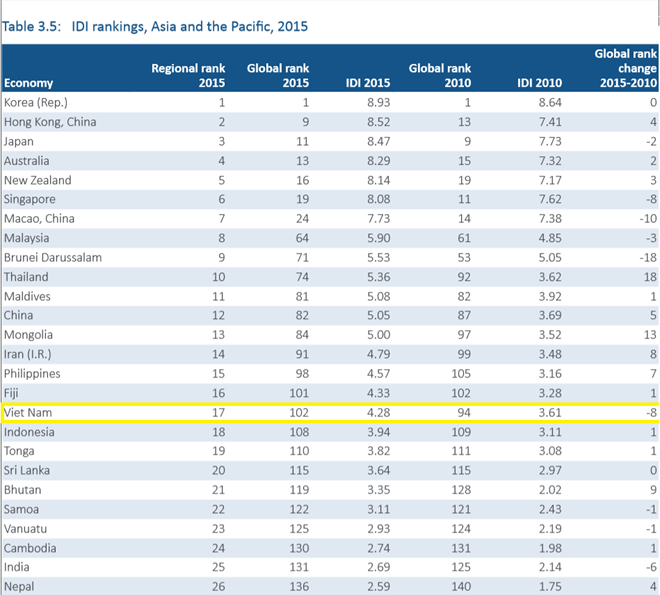Image resolution: width=660 pixels, height=595 pixels.
Task: Select the highlighted Viet Nam row name
Action: (x=28, y=412)
